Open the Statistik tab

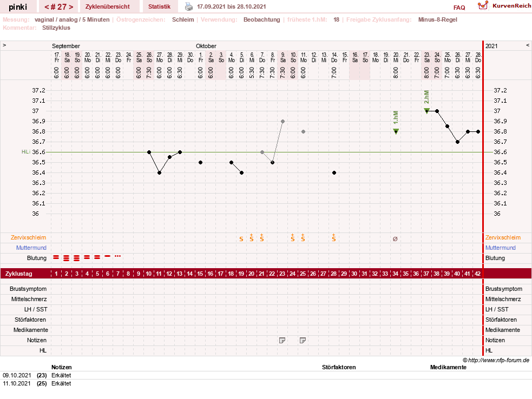(x=159, y=6)
